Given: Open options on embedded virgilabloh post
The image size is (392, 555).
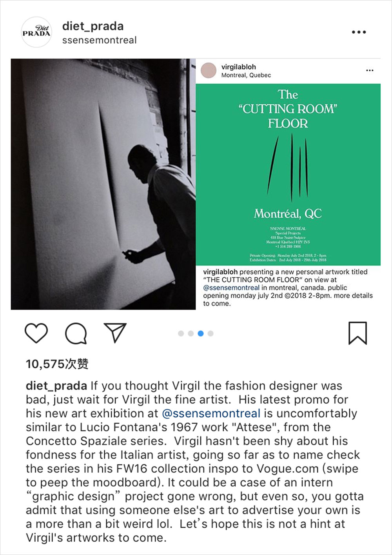Looking at the screenshot, I should point(370,71).
